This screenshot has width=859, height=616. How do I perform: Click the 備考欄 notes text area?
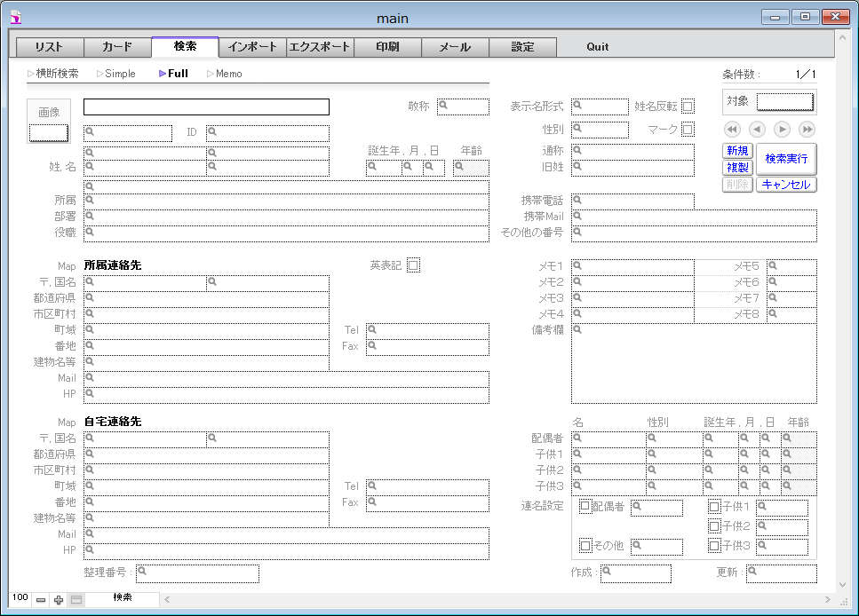(x=694, y=364)
